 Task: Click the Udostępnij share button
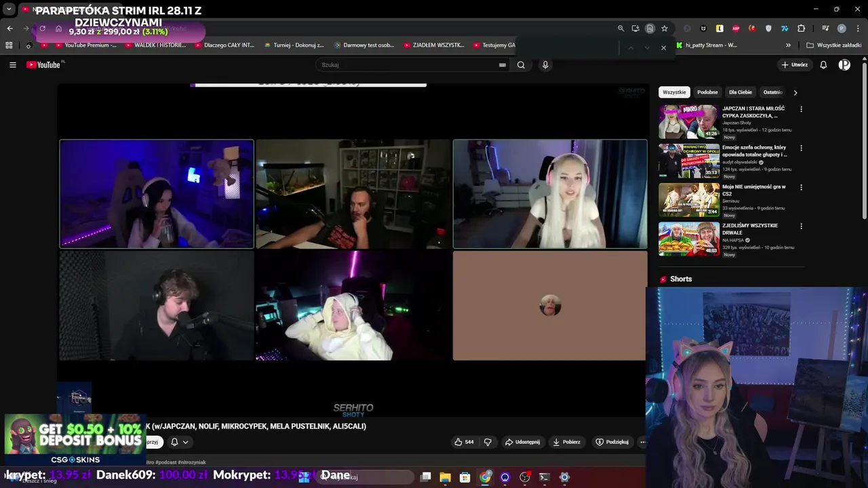pyautogui.click(x=522, y=442)
